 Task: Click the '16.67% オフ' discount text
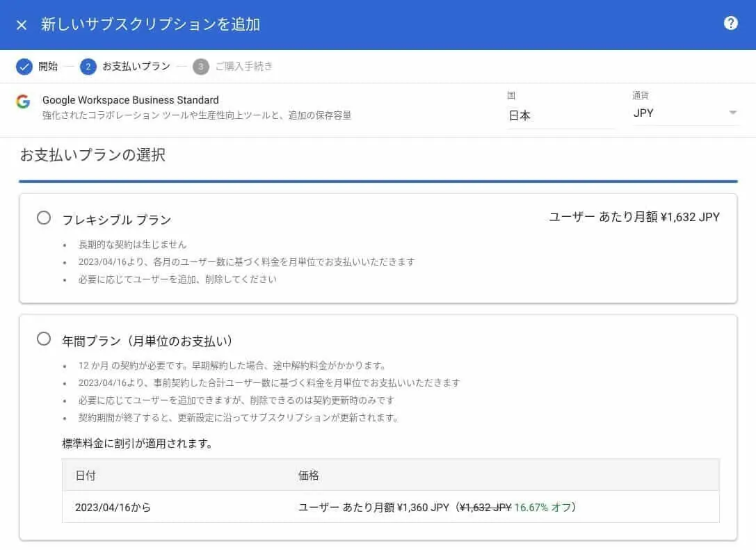(542, 507)
